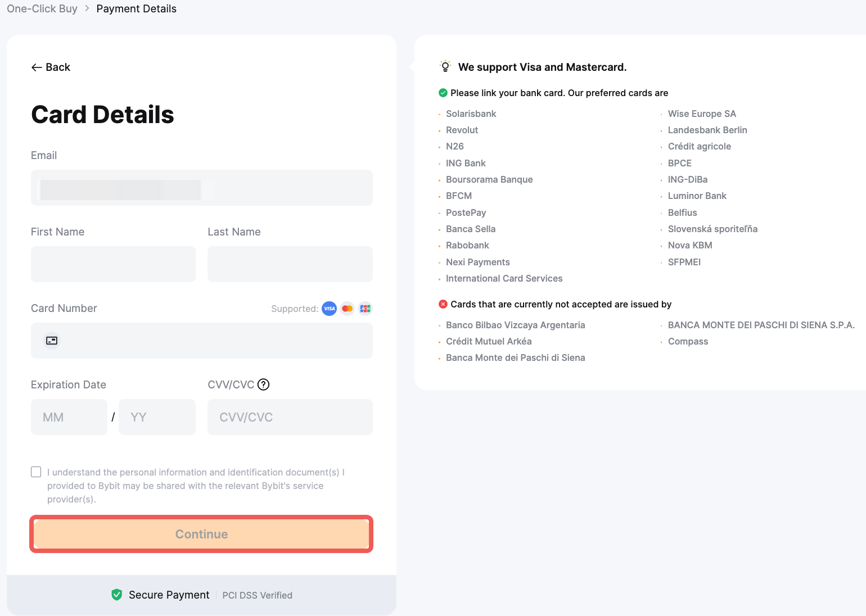This screenshot has width=866, height=616.
Task: Click 'BPCE' in the preferred cards list
Action: pos(680,163)
